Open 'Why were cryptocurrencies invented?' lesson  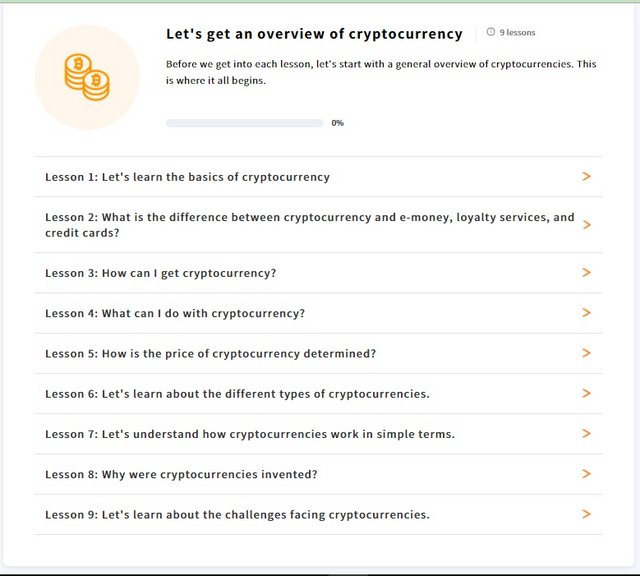coord(318,474)
